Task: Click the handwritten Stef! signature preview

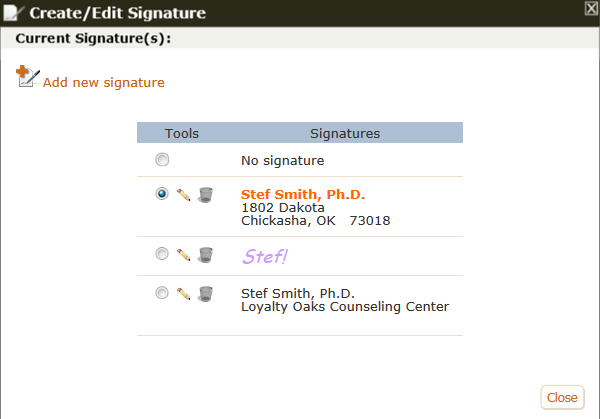Action: 265,256
